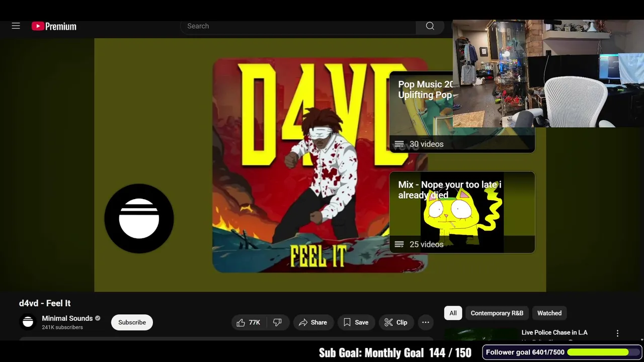Subscribe to Minimal Sounds
The width and height of the screenshot is (644, 362).
click(132, 322)
